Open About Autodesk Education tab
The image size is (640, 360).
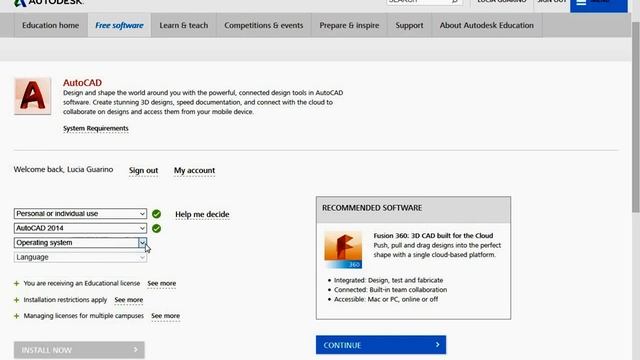point(487,25)
